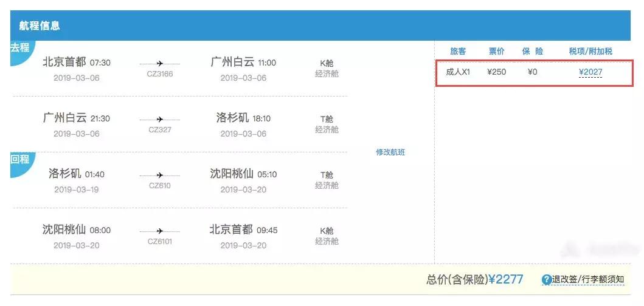Click the question mark help icon
The image size is (644, 306).
(546, 280)
